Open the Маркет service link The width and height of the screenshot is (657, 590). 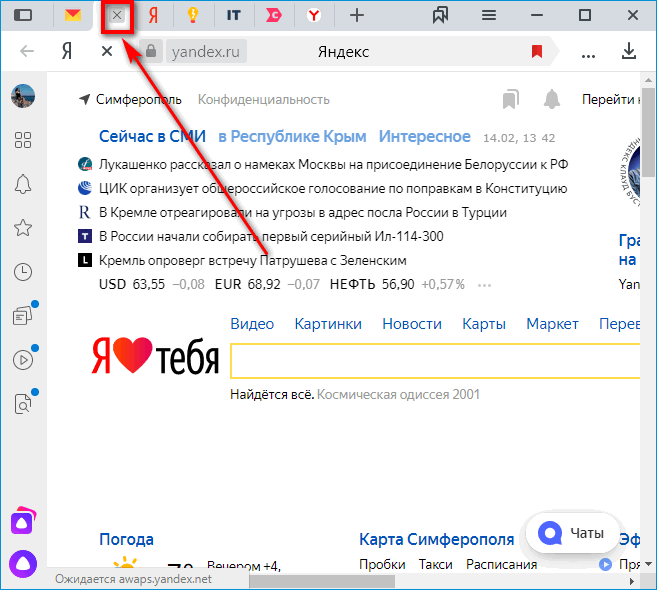click(552, 324)
